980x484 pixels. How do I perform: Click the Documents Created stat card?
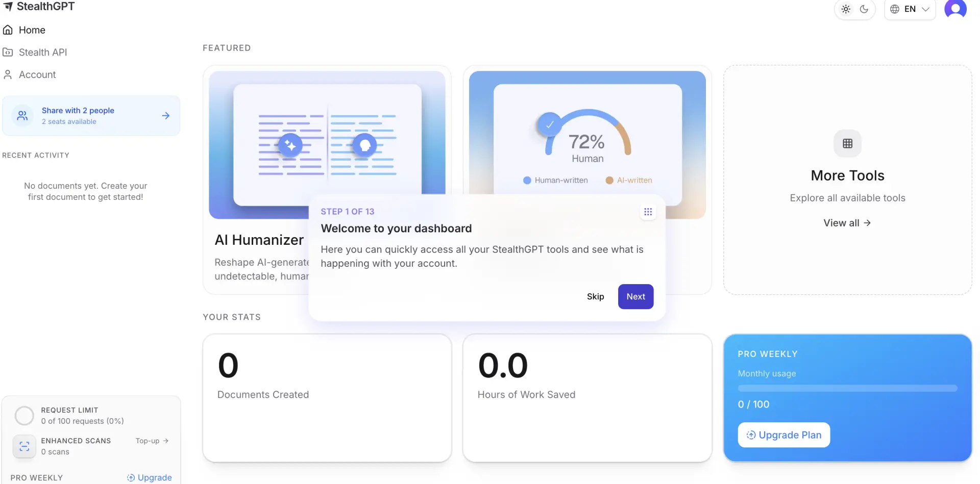(327, 398)
